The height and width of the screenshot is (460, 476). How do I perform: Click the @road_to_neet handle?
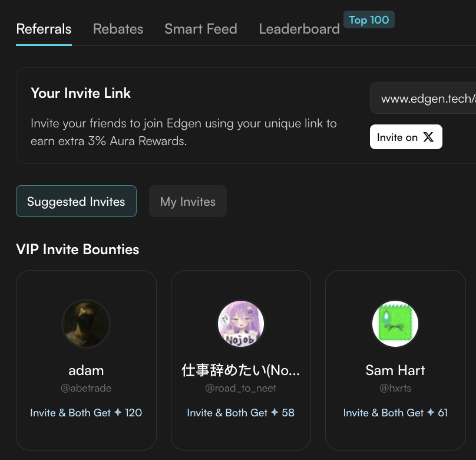pyautogui.click(x=240, y=388)
